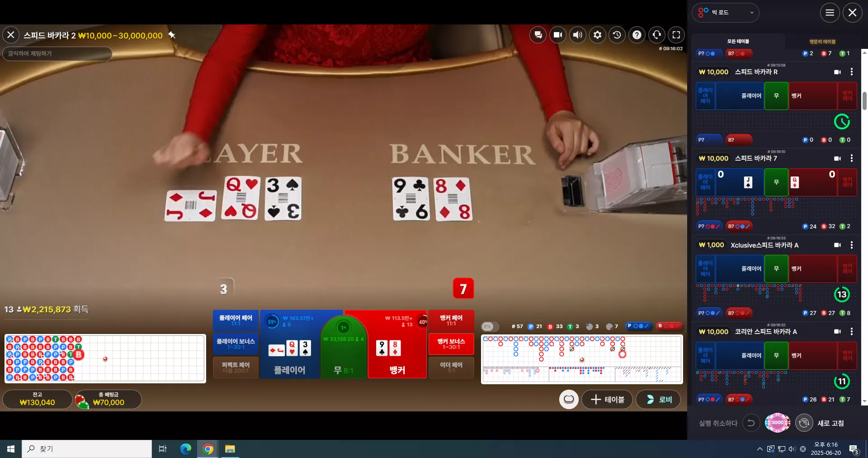The width and height of the screenshot is (868, 458).
Task: Open File Explorer from taskbar
Action: pyautogui.click(x=230, y=449)
